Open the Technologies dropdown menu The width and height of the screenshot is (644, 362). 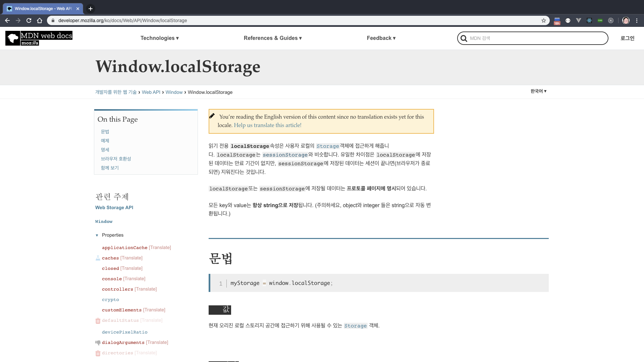[159, 38]
